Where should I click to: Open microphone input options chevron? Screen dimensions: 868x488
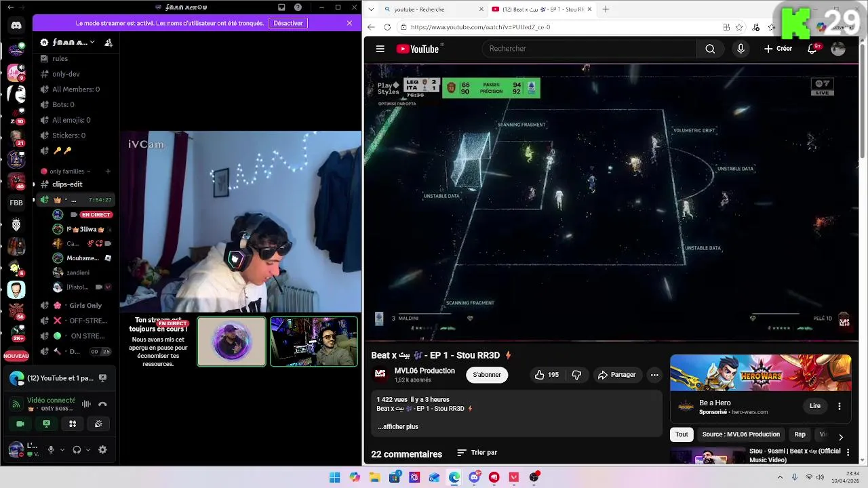point(62,449)
